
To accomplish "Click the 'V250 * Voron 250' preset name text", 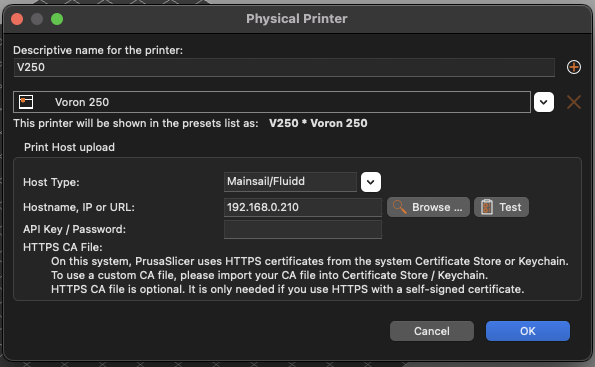I will (318, 123).
